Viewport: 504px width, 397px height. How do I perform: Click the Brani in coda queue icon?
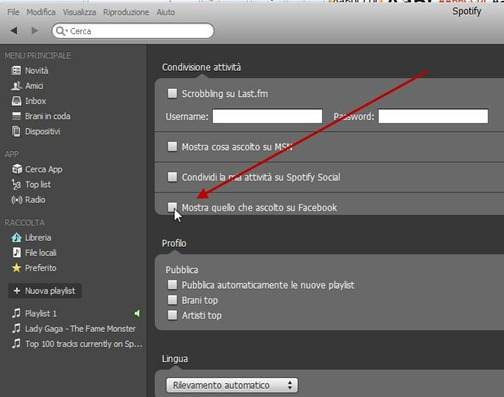[x=16, y=116]
